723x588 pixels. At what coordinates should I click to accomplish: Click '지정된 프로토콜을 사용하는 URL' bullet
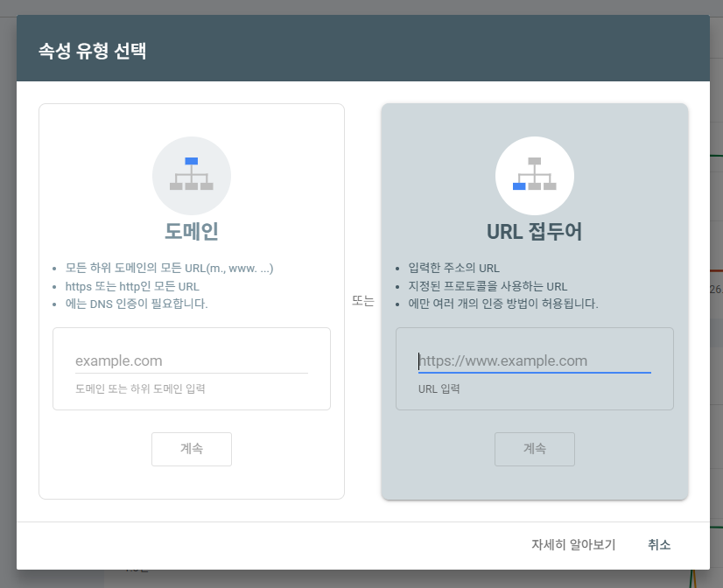click(488, 286)
